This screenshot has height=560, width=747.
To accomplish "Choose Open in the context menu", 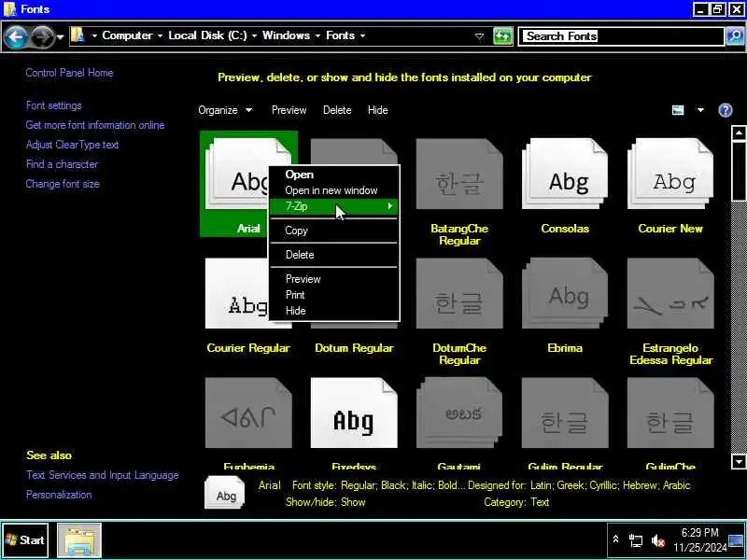I will (334, 175).
